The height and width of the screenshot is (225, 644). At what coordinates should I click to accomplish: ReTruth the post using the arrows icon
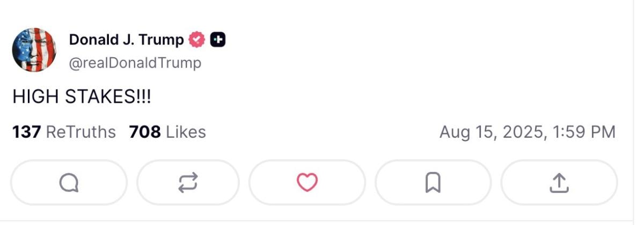[188, 183]
